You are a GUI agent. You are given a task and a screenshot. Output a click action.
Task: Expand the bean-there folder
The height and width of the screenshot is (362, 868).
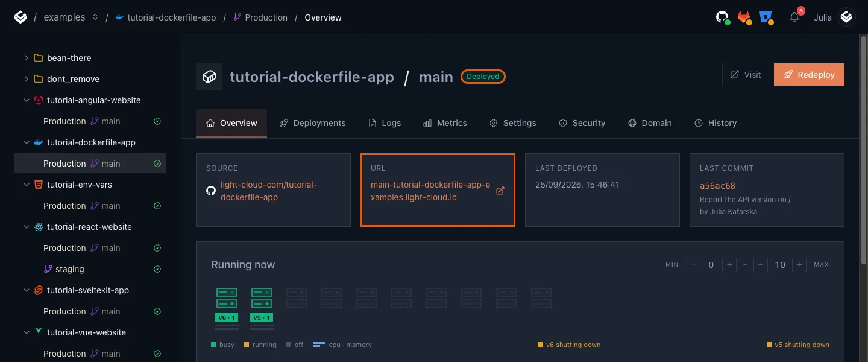(x=26, y=58)
